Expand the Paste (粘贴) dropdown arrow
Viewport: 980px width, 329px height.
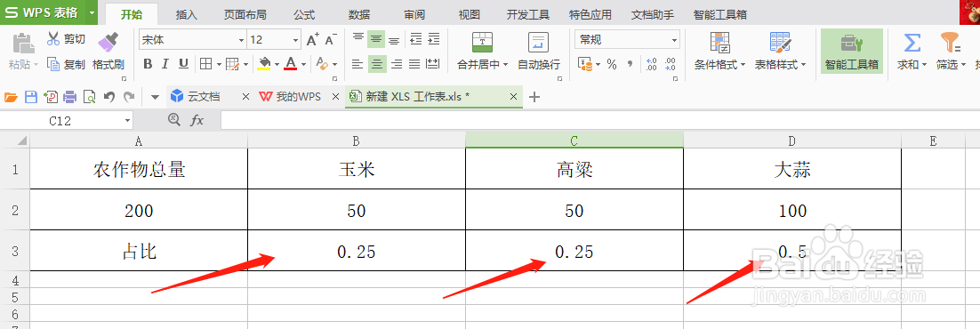coord(36,64)
